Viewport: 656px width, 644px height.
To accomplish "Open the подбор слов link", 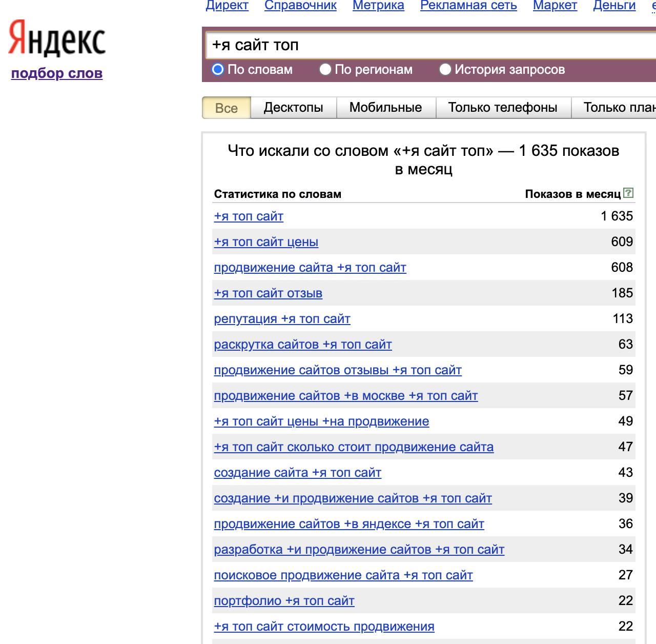I will click(x=57, y=73).
